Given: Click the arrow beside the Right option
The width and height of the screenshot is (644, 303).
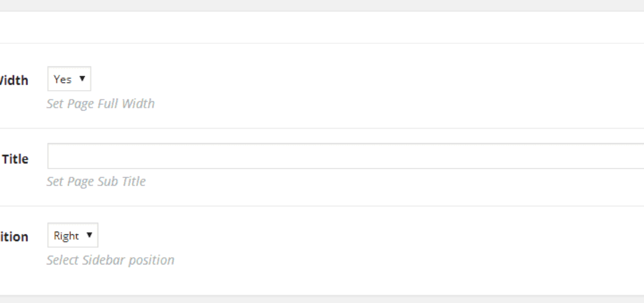Looking at the screenshot, I should 89,235.
